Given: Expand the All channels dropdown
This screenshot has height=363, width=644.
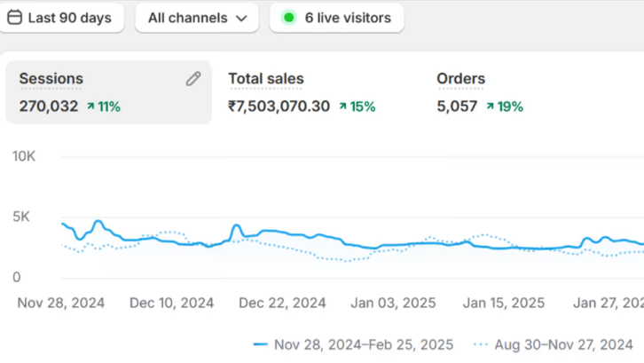Looking at the screenshot, I should click(196, 18).
